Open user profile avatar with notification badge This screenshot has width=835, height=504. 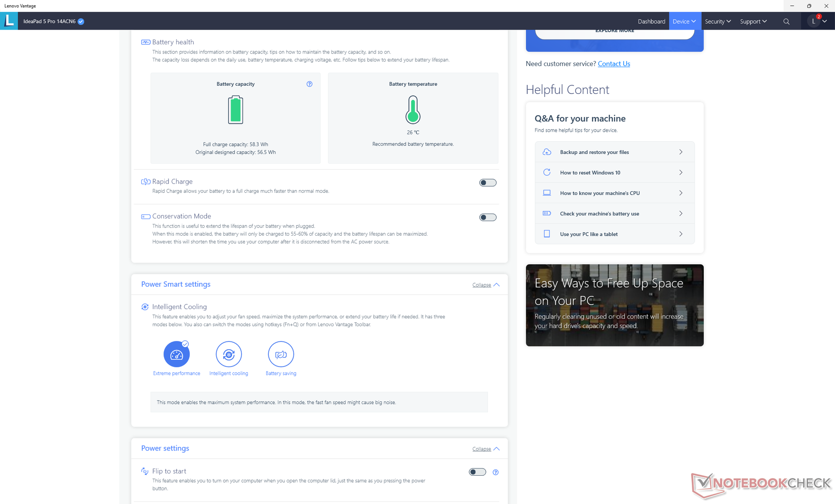[x=814, y=21]
